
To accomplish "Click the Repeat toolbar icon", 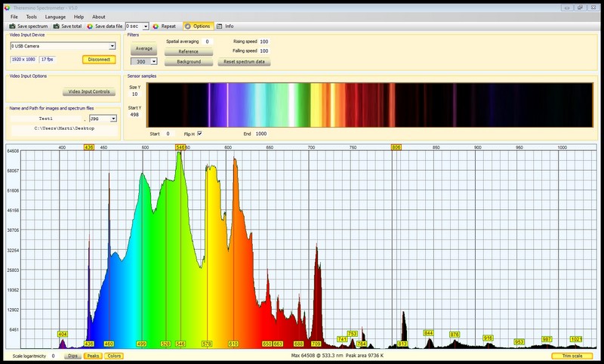I will pyautogui.click(x=156, y=26).
